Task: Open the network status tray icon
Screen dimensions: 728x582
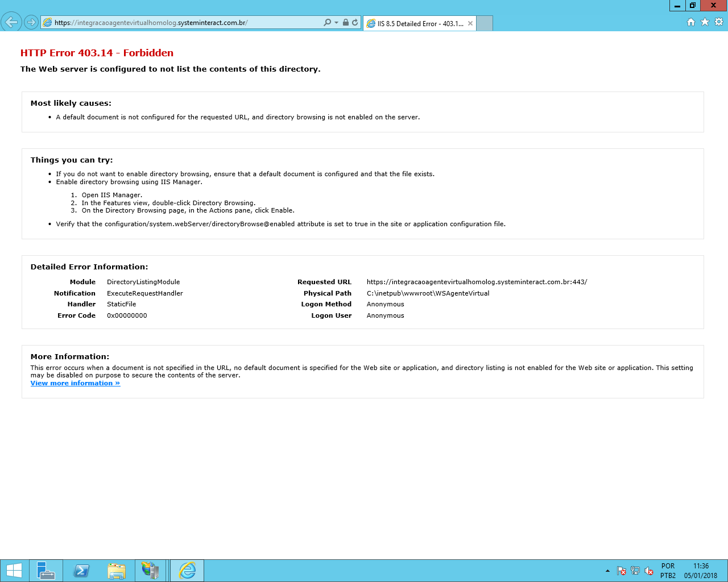Action: pyautogui.click(x=635, y=571)
